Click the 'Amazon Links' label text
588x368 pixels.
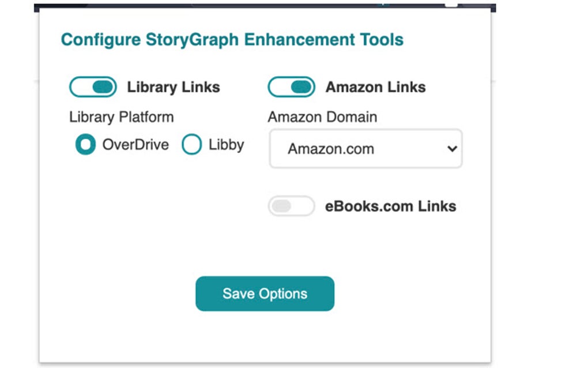375,87
